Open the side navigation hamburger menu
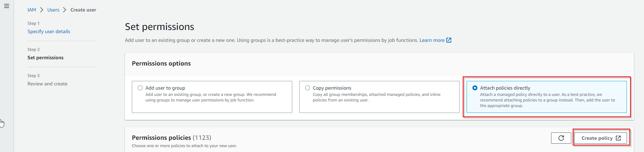Image resolution: width=644 pixels, height=152 pixels. tap(7, 6)
